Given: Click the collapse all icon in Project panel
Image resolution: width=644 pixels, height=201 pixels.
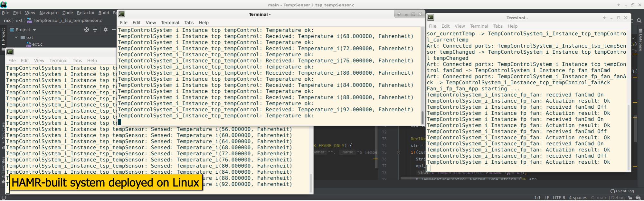Looking at the screenshot, I should tap(95, 30).
